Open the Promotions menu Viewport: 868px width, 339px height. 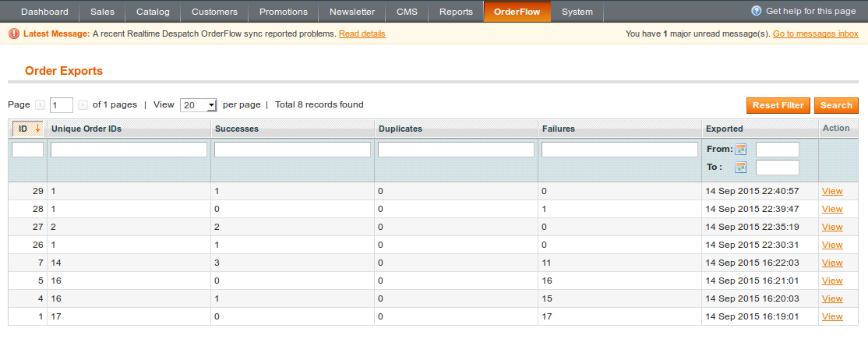pos(284,12)
